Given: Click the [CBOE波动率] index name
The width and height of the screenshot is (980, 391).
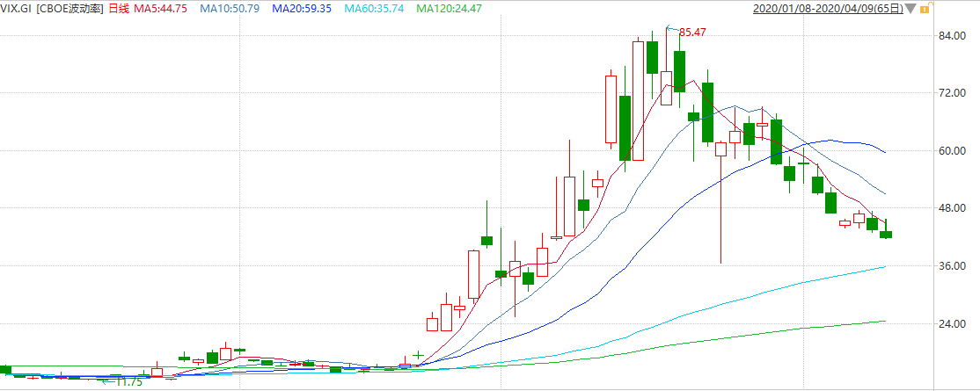Looking at the screenshot, I should coord(70,9).
